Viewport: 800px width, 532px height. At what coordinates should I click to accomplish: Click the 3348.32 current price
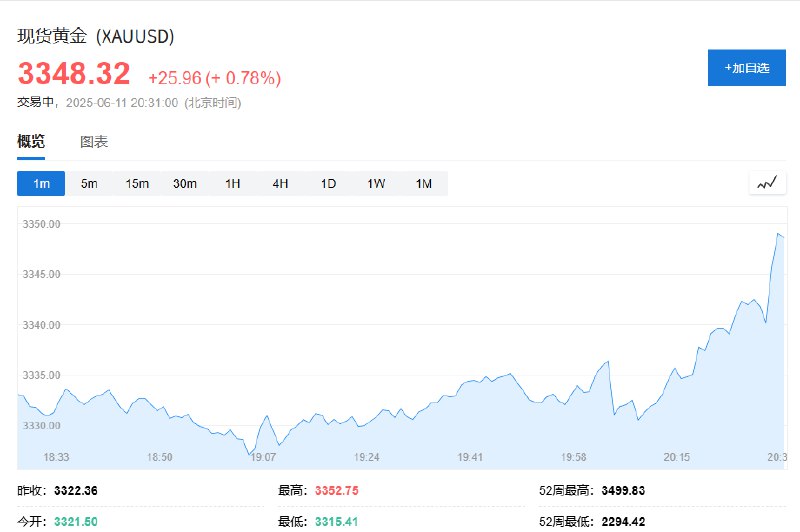74,73
